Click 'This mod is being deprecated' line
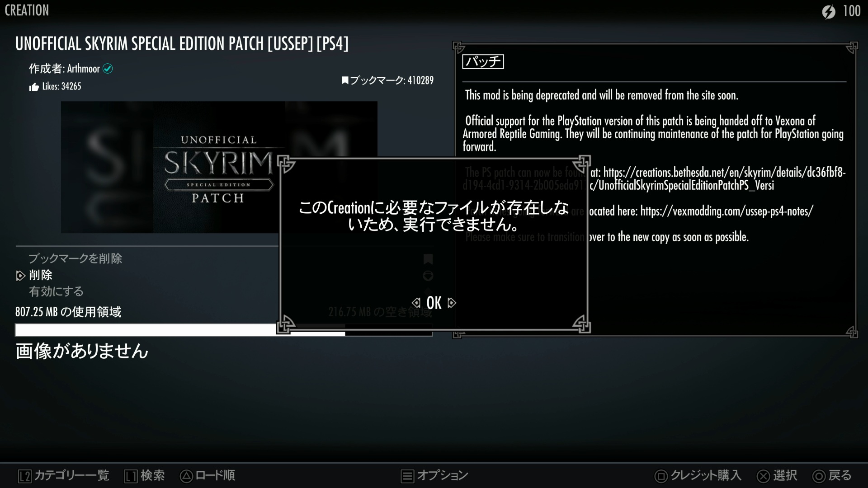The height and width of the screenshot is (488, 868). 601,95
